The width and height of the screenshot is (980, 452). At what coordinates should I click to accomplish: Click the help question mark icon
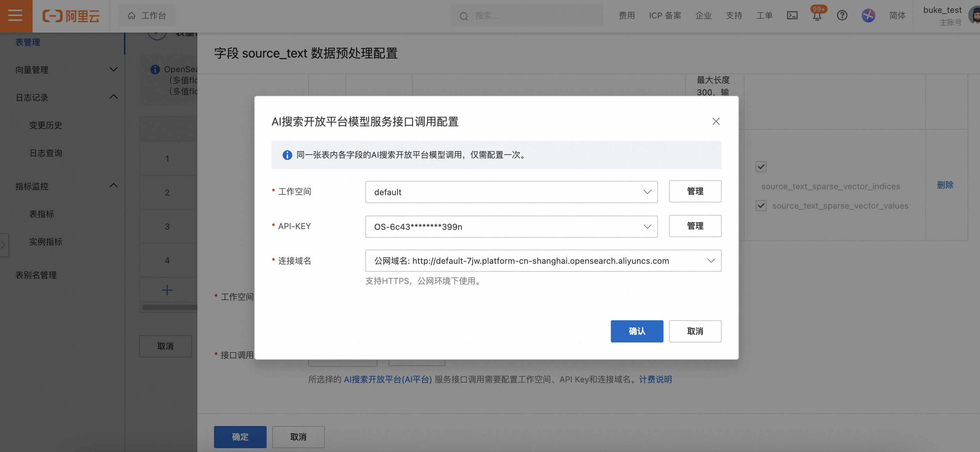[842, 16]
